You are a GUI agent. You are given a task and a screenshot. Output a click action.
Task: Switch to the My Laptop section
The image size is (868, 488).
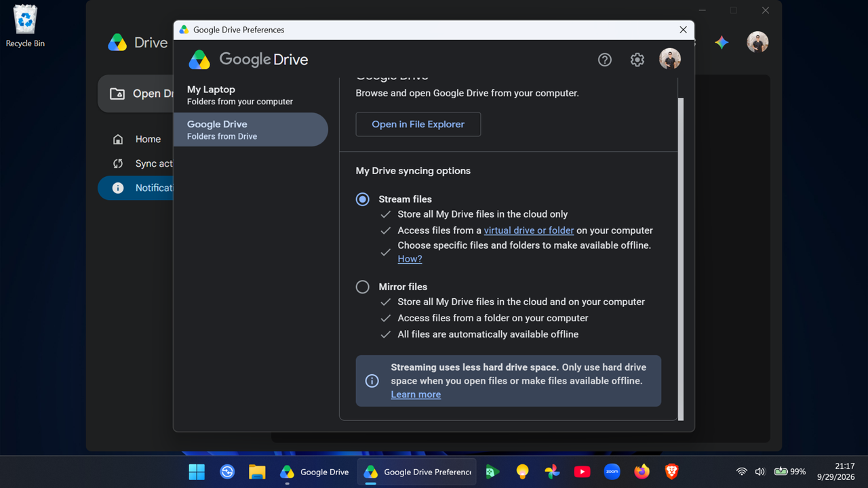pos(250,95)
